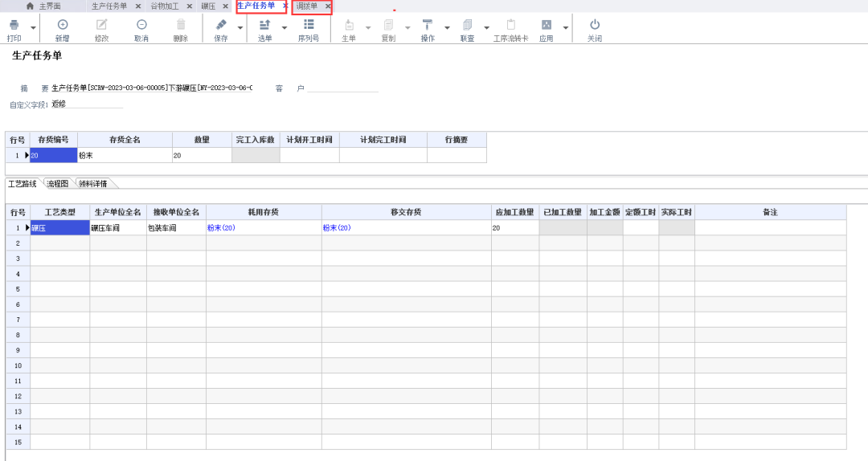This screenshot has height=461, width=868.
Task: Click the 自定义字段1 field with 返修
Action: tap(87, 104)
